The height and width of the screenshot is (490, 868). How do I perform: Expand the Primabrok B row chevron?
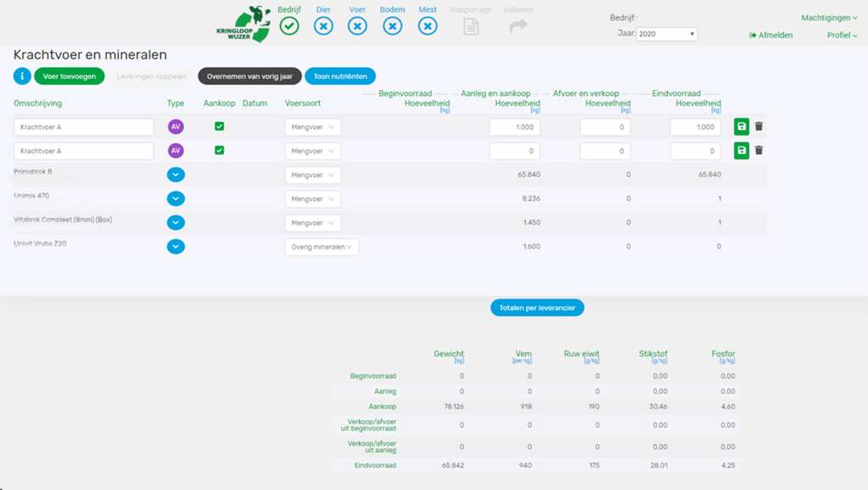pos(176,174)
